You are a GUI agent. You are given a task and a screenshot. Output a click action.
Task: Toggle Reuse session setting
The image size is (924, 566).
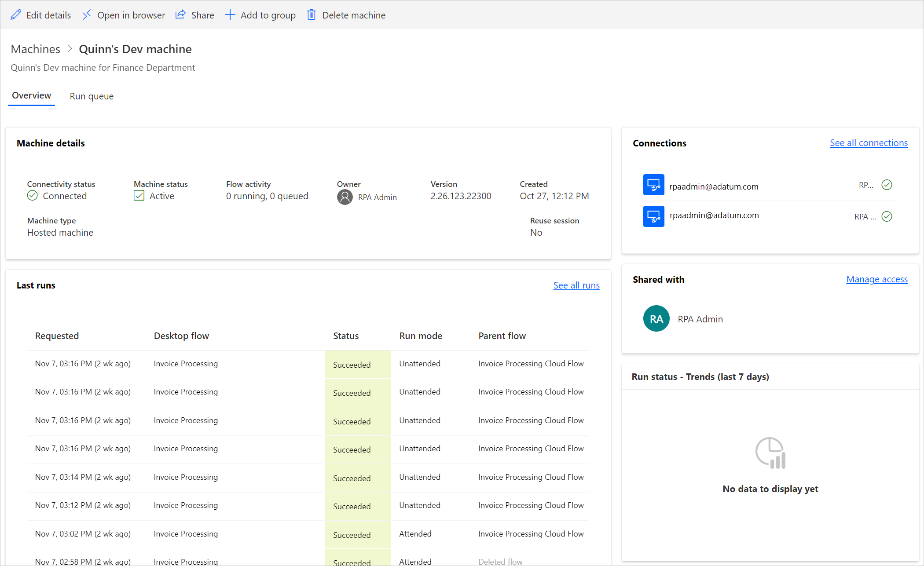coord(535,232)
